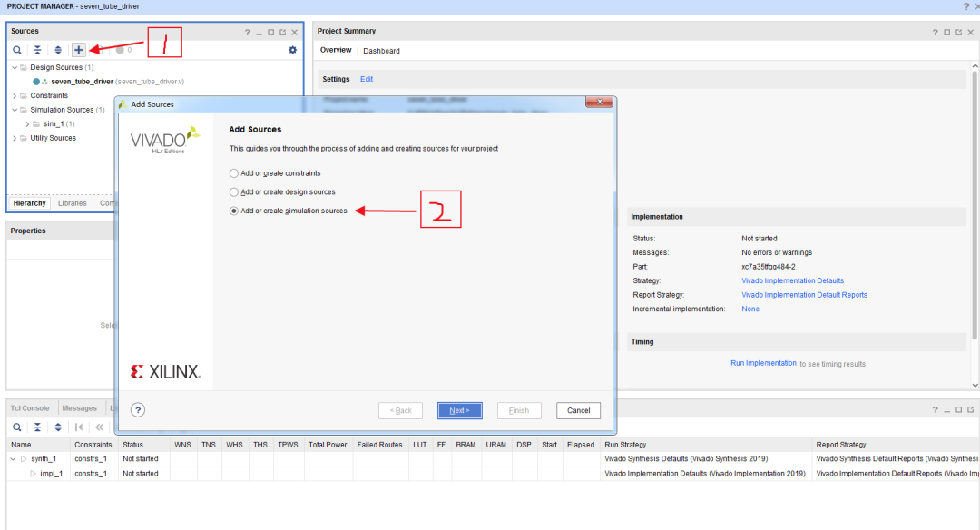Image resolution: width=980 pixels, height=530 pixels.
Task: Click the impl_1 run play icon
Action: pyautogui.click(x=34, y=474)
